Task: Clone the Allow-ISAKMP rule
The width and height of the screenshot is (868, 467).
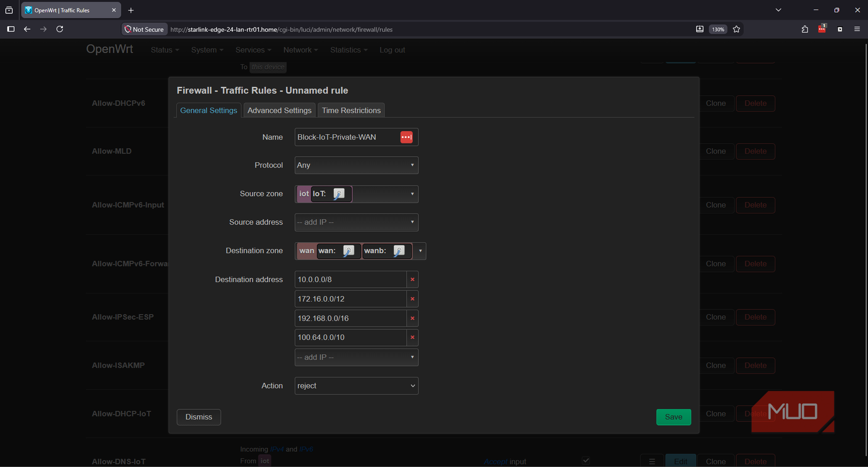Action: pos(716,366)
